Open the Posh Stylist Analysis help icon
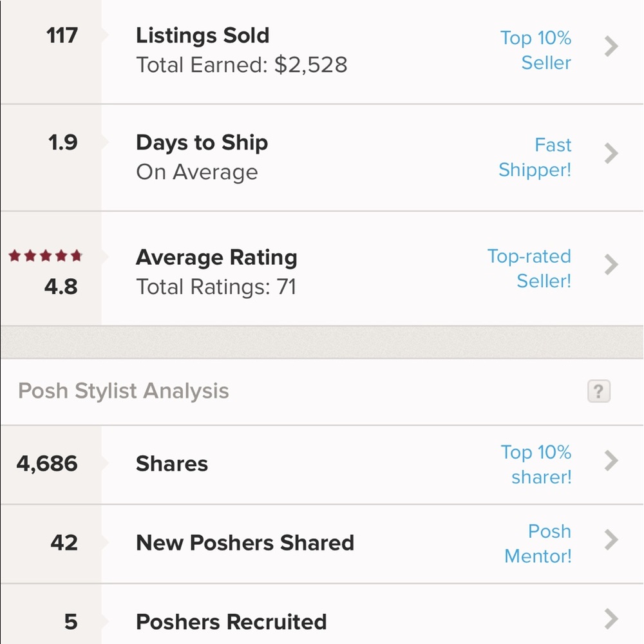The width and height of the screenshot is (644, 644). point(598,391)
